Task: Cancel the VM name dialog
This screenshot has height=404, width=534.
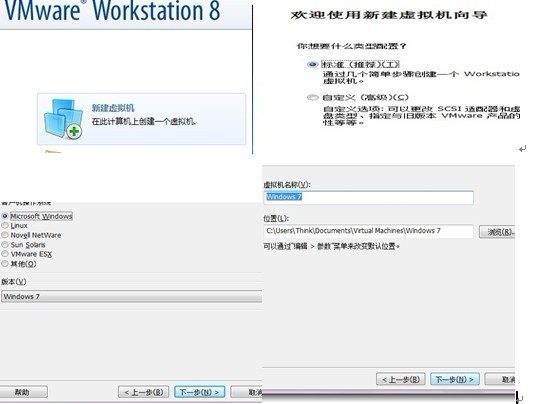Action: tap(500, 379)
